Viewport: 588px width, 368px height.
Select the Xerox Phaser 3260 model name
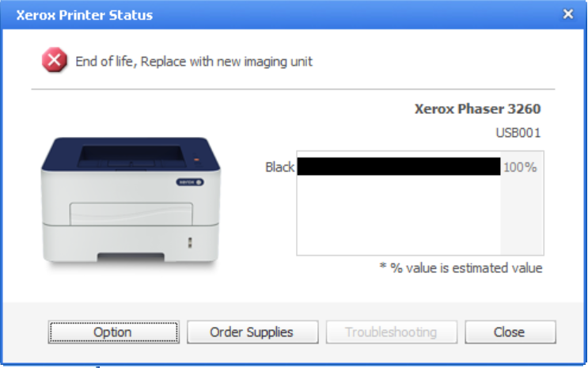pos(477,108)
